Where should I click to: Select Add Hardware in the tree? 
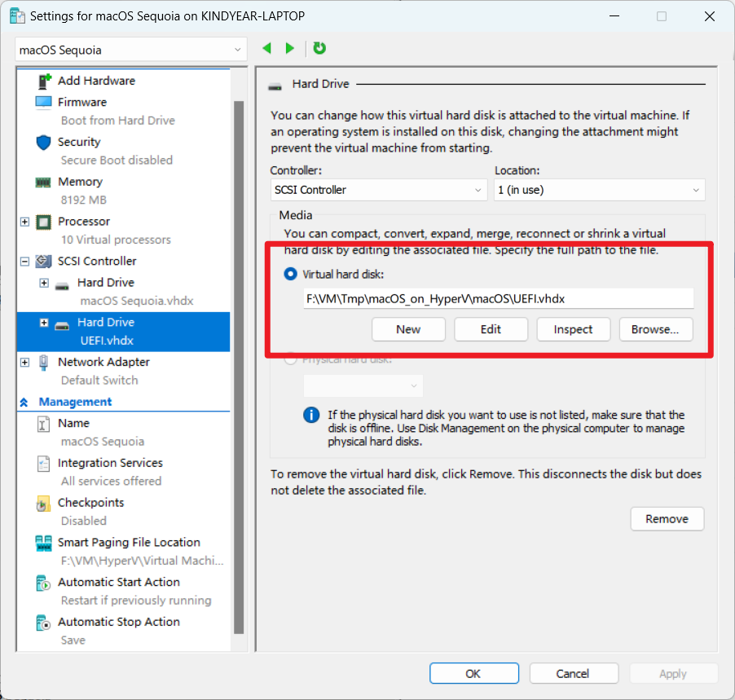97,81
